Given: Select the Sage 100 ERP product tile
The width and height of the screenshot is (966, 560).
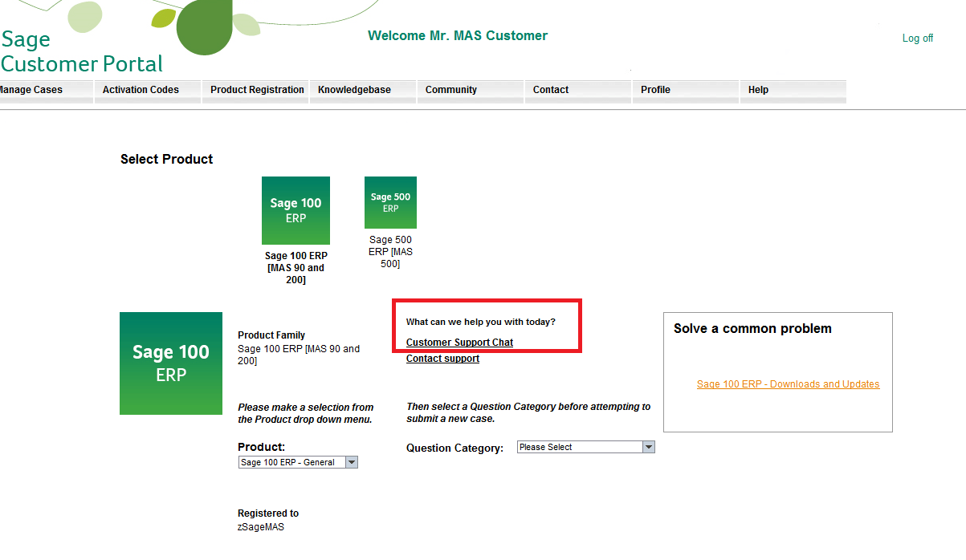Looking at the screenshot, I should point(296,210).
